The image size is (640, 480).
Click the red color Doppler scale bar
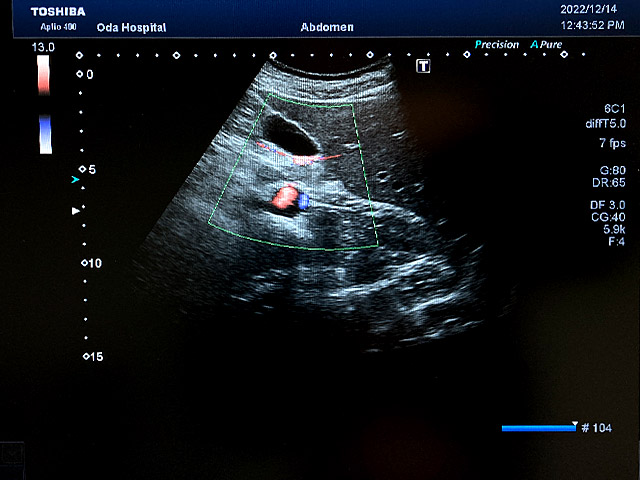tap(43, 75)
